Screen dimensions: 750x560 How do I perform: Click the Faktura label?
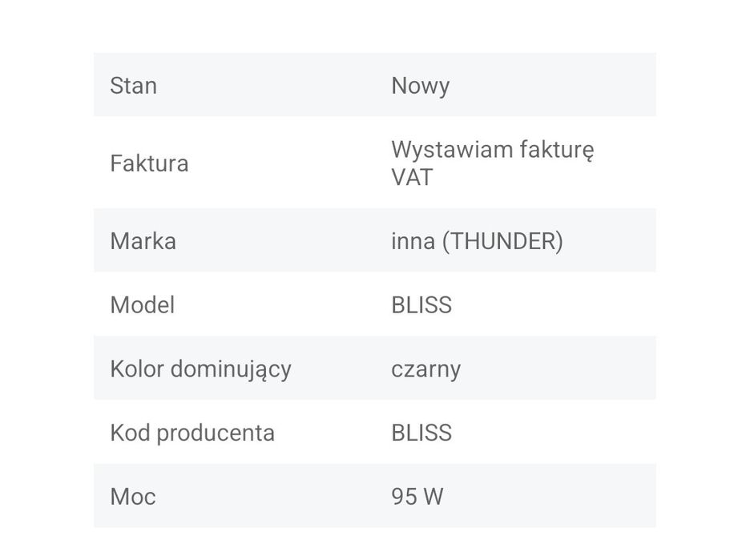click(149, 163)
